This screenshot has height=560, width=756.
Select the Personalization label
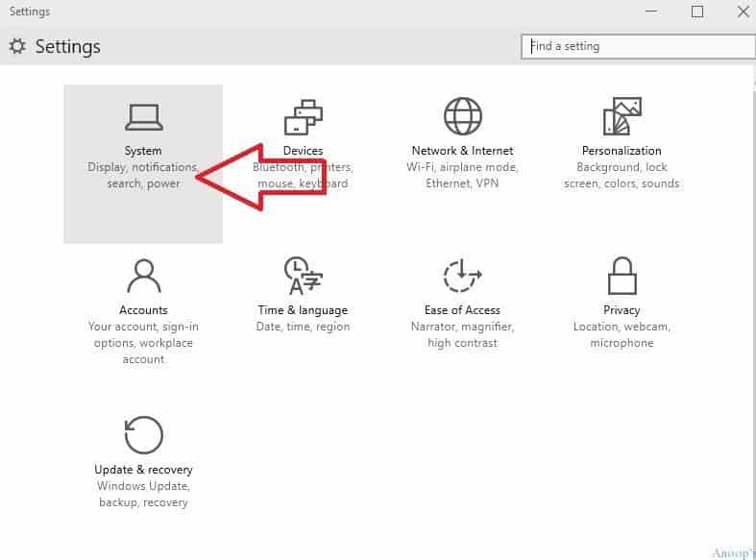click(x=622, y=151)
